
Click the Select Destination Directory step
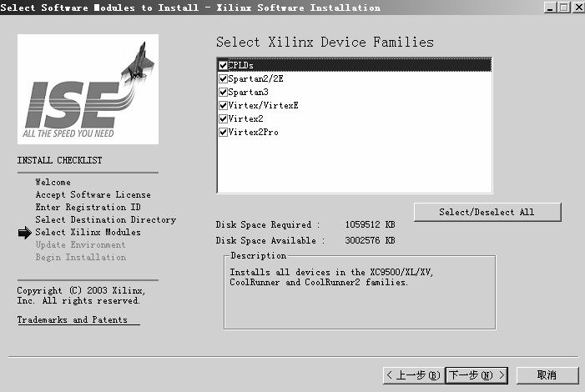pyautogui.click(x=106, y=219)
